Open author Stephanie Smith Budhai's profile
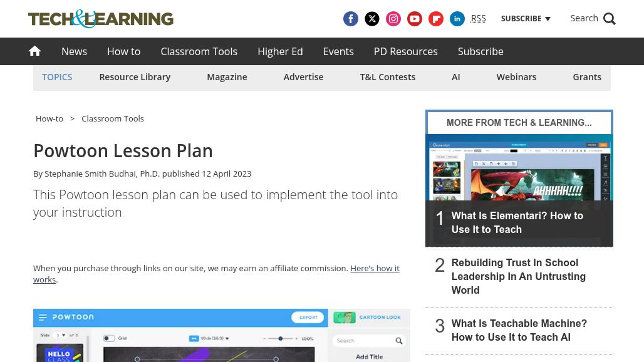 tap(102, 173)
